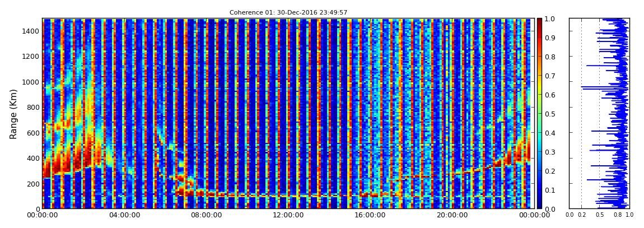The height and width of the screenshot is (228, 644).
Task: Click the side profile plot's 0.2 axis label
Action: point(582,215)
